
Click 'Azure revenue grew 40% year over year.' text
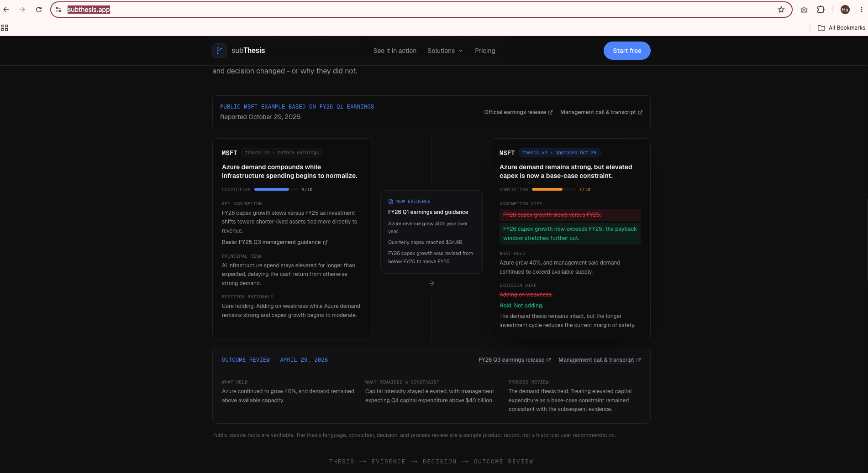tap(428, 228)
